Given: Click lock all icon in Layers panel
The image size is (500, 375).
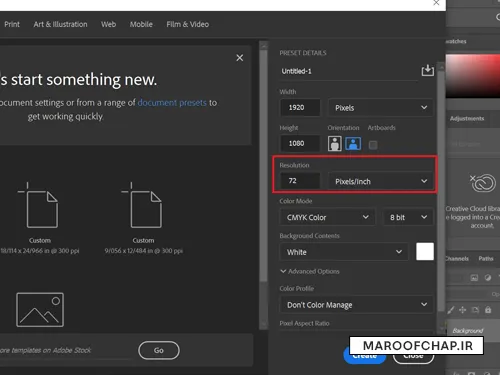Looking at the screenshot, I should [x=488, y=310].
